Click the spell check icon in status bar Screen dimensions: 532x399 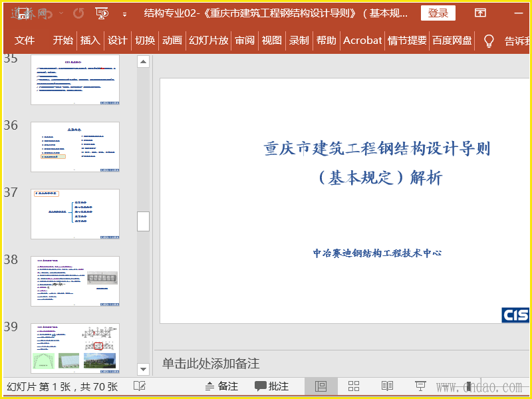[x=140, y=386]
